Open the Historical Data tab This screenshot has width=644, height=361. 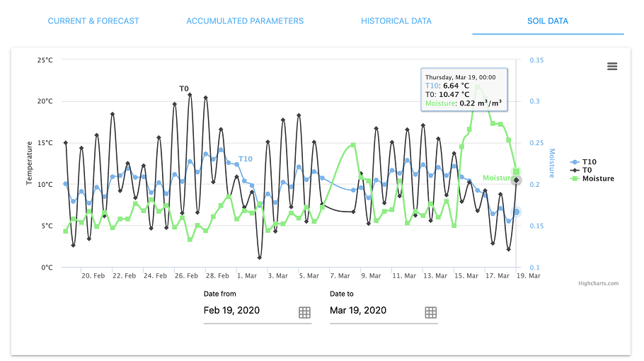click(x=396, y=21)
